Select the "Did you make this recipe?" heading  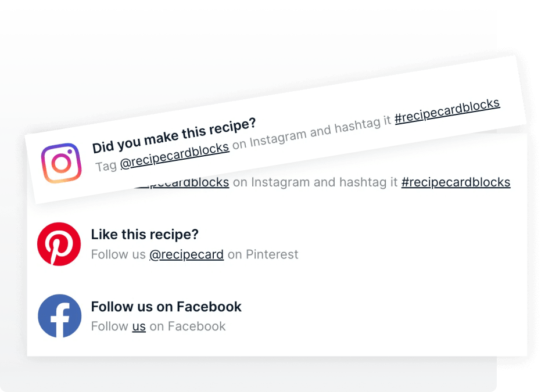[174, 135]
